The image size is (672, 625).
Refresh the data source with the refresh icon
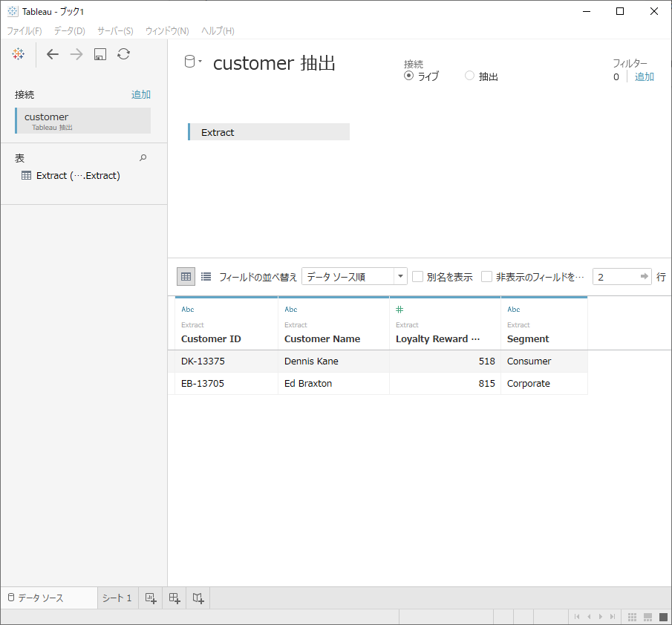(x=123, y=53)
